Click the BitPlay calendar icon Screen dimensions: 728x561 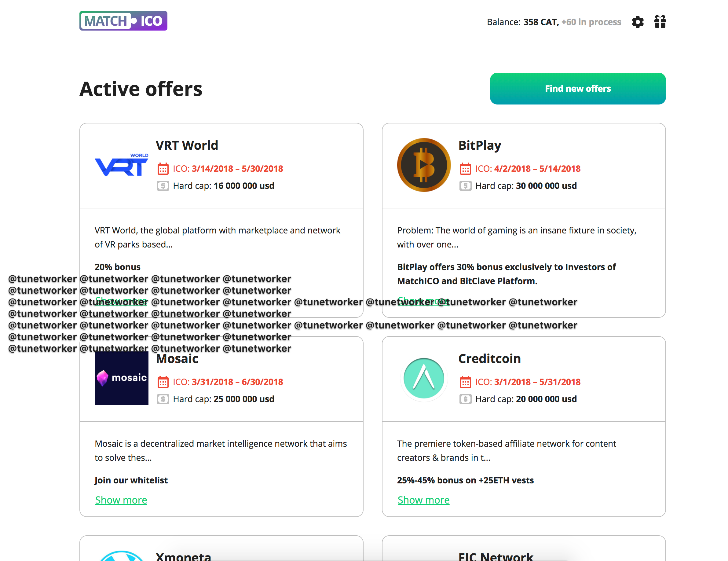pyautogui.click(x=465, y=169)
